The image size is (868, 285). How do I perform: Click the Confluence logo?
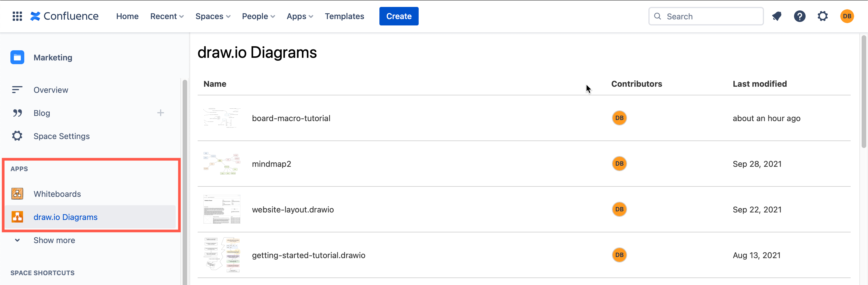click(x=64, y=16)
